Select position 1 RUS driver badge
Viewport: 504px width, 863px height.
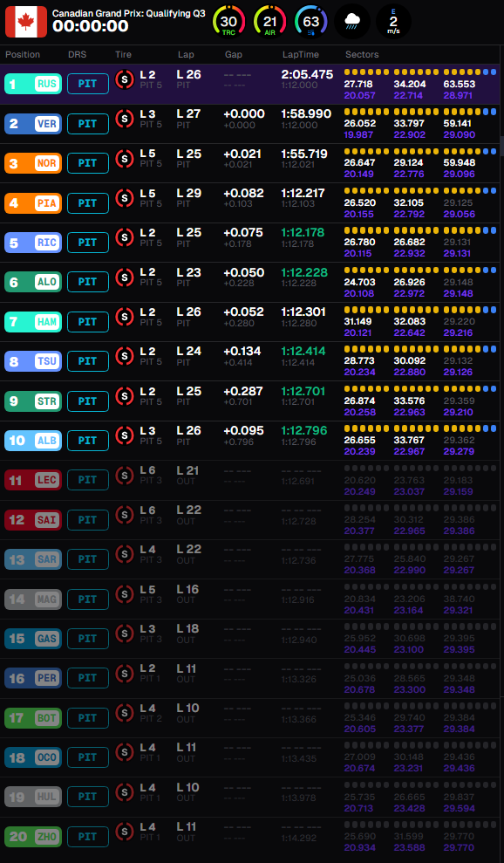(x=33, y=85)
